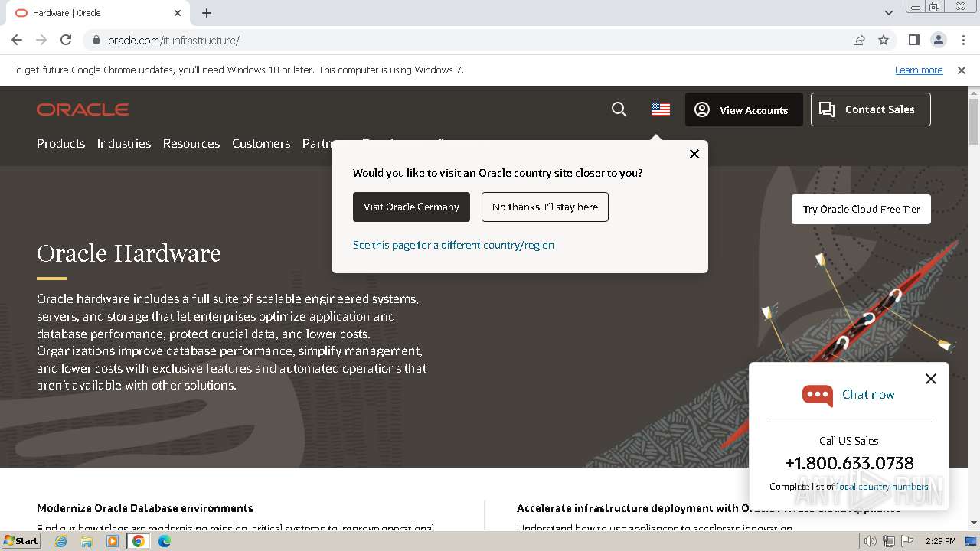Image resolution: width=980 pixels, height=551 pixels.
Task: Select the Hardware | Oracle tab
Action: [98, 13]
